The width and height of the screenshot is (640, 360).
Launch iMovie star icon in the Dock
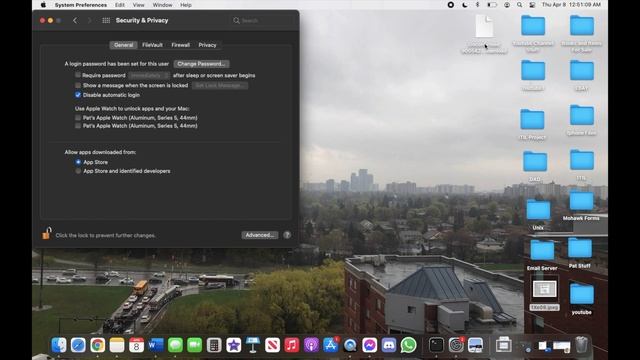(233, 345)
